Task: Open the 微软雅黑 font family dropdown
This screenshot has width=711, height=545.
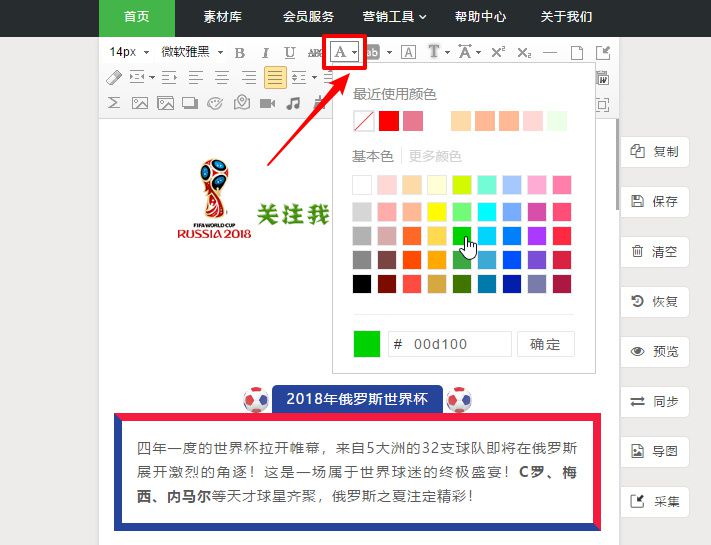Action: (192, 52)
